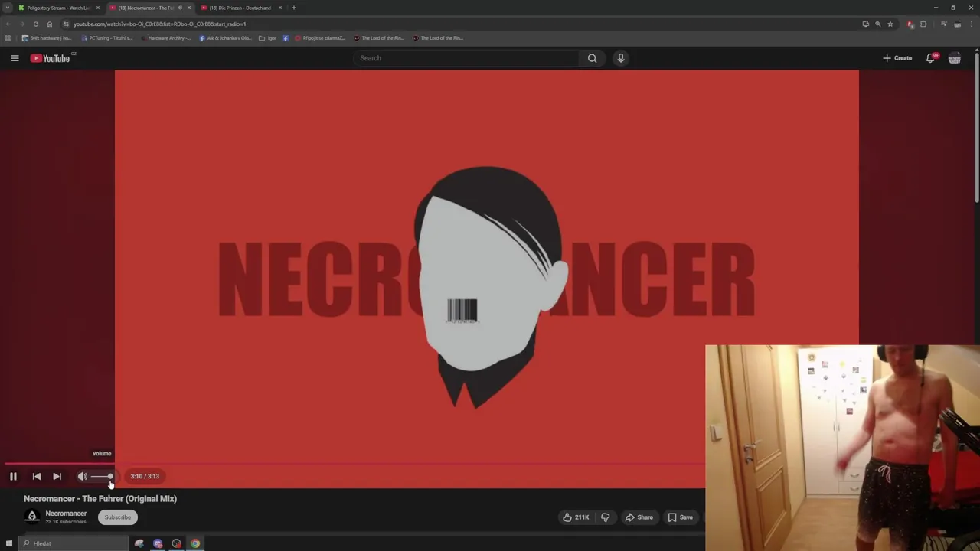Click the YouTube search magnifier button
The image size is (980, 551).
tap(592, 58)
